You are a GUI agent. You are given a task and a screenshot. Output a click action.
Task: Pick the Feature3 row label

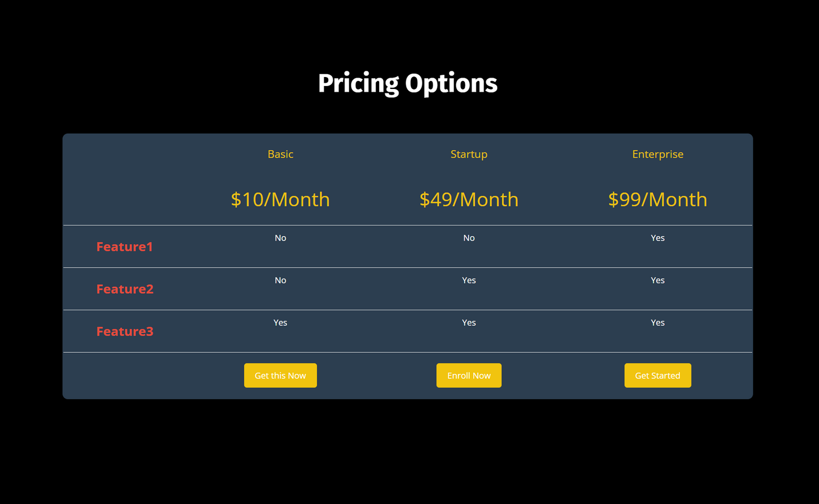coord(125,332)
